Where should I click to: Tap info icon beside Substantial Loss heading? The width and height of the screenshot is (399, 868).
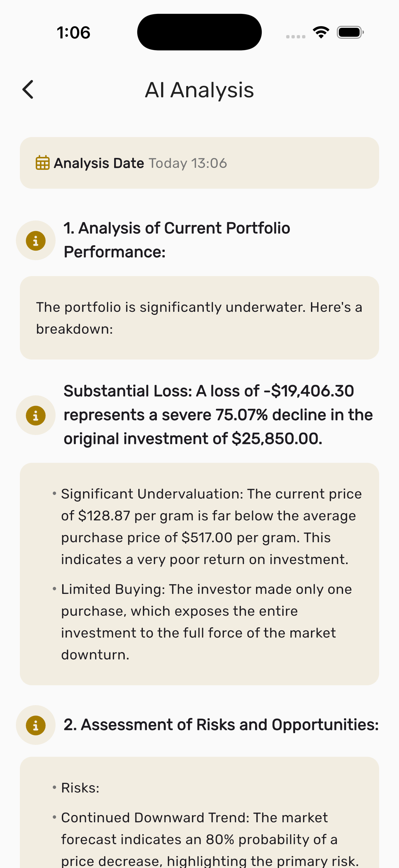point(36,415)
